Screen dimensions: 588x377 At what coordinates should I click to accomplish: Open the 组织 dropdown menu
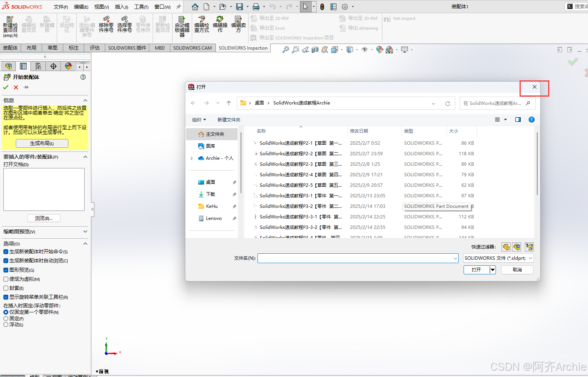pos(199,120)
